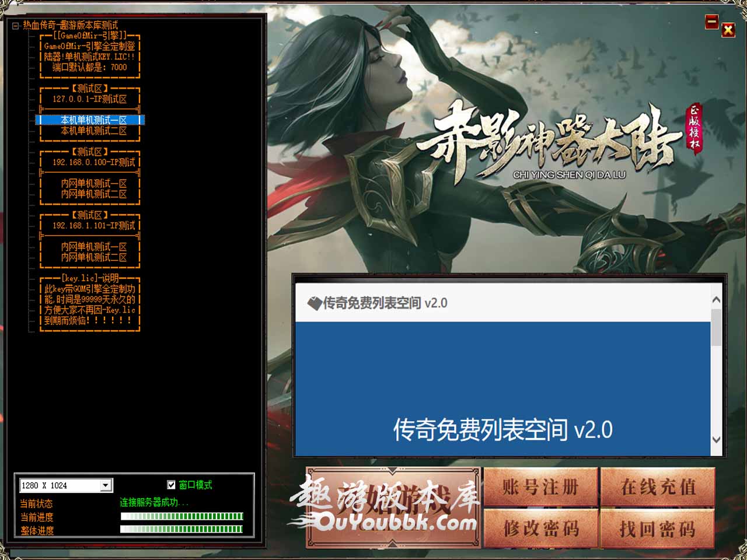Open the 1280 X 1024 resolution dropdown
Image resolution: width=747 pixels, height=560 pixels.
106,485
